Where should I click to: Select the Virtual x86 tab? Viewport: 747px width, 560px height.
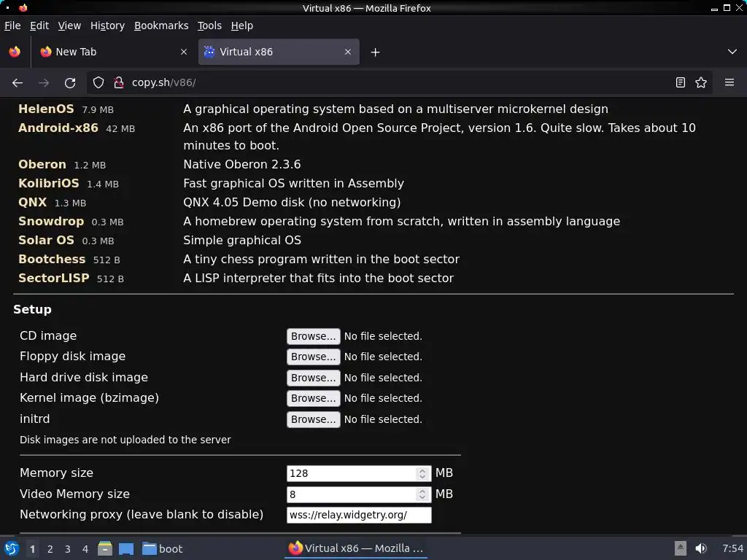(279, 52)
